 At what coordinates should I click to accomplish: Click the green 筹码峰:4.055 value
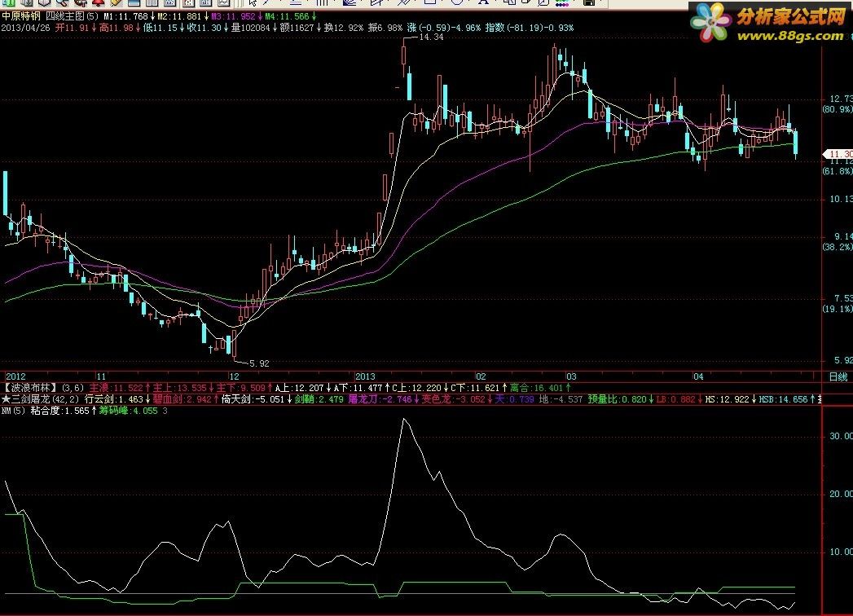129,411
